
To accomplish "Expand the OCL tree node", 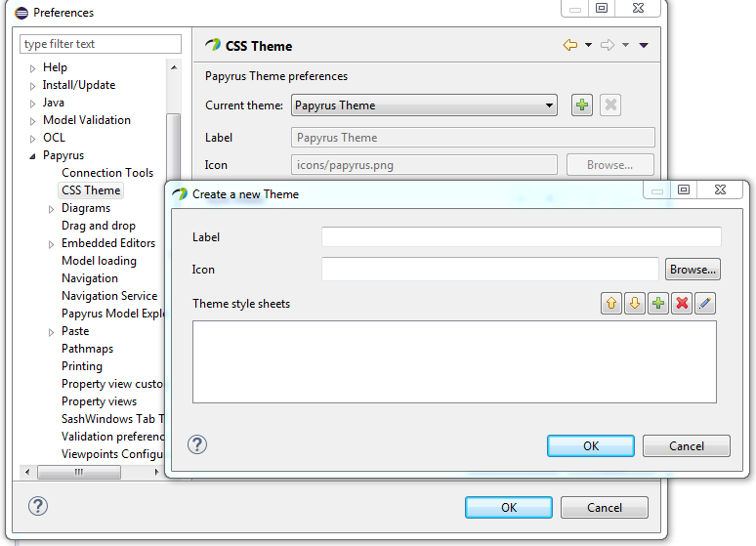I will (32, 139).
